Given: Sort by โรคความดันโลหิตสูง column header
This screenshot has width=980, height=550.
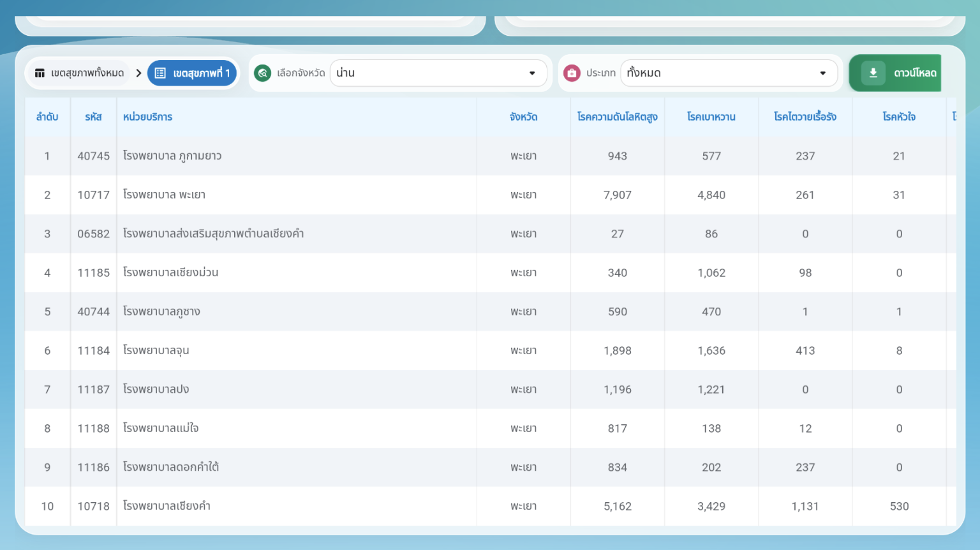Looking at the screenshot, I should click(617, 117).
